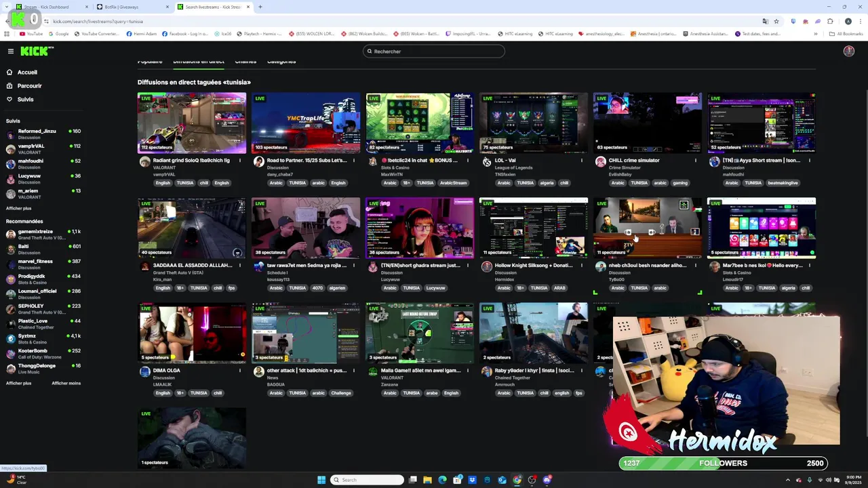This screenshot has height=488, width=868.
Task: Open ThonggDelonge recommended channel
Action: tap(43, 369)
